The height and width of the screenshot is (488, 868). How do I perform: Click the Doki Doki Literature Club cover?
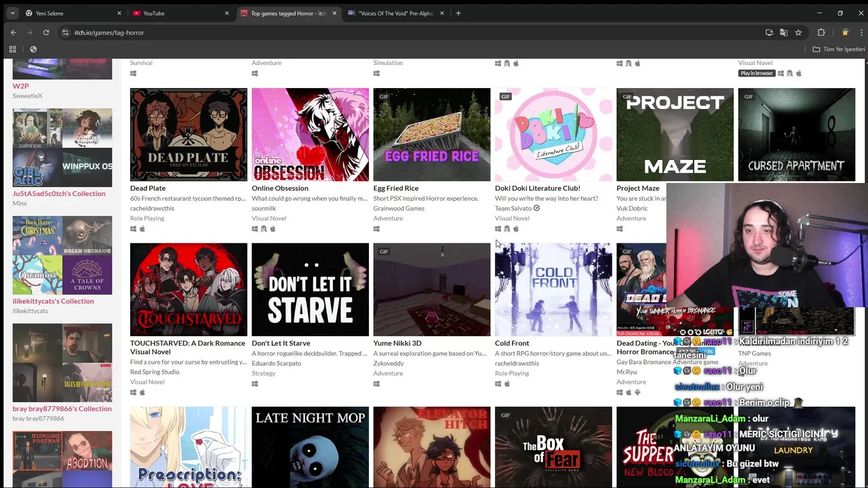pyautogui.click(x=553, y=134)
